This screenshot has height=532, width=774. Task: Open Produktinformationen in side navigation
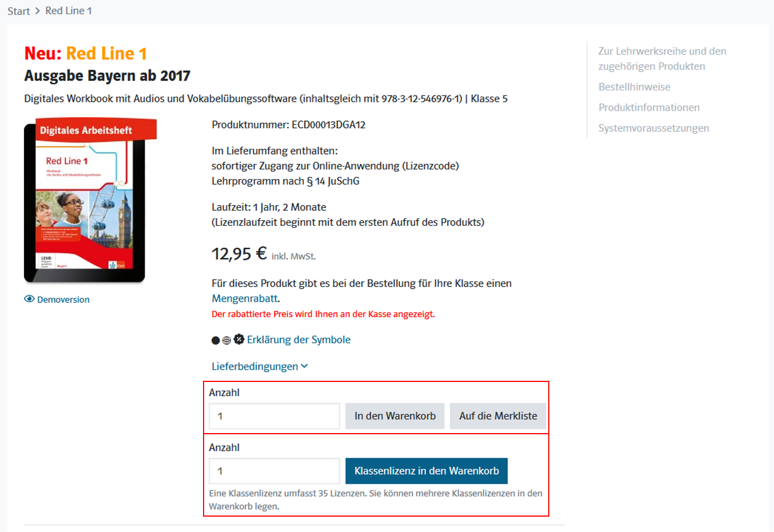click(649, 107)
